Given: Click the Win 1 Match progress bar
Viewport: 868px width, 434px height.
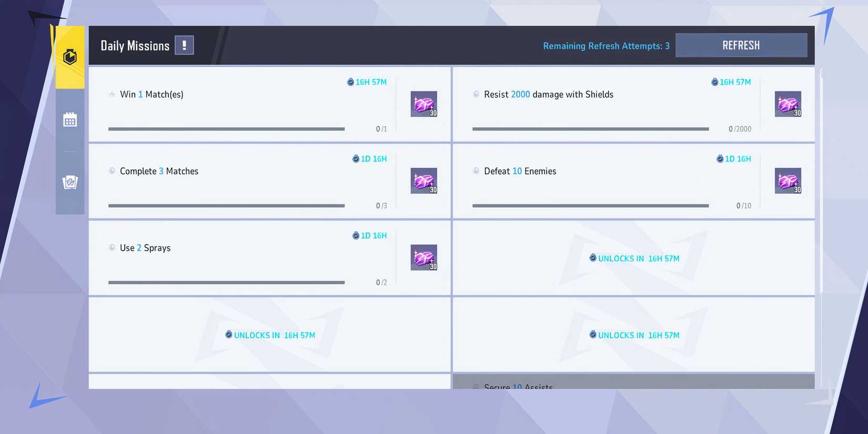Looking at the screenshot, I should point(226,129).
